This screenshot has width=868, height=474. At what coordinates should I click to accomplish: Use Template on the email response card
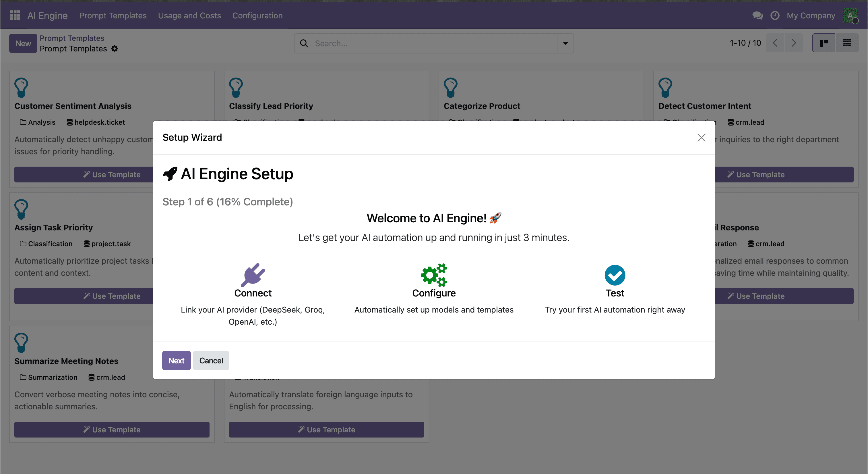(784, 296)
